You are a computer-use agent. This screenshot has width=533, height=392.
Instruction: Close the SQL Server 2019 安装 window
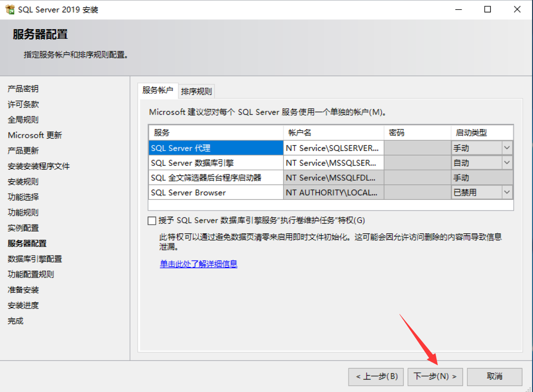click(x=517, y=10)
